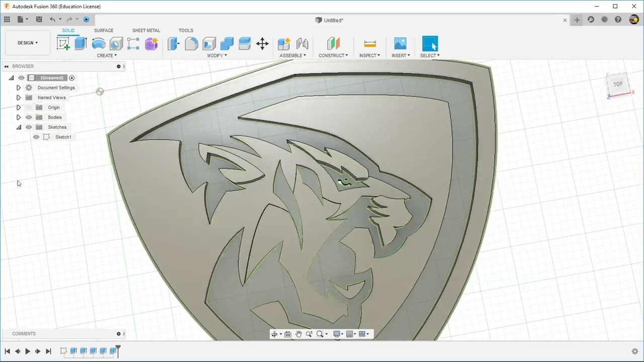Toggle visibility of the Unsaved root component
The width and height of the screenshot is (644, 362).
click(x=21, y=78)
